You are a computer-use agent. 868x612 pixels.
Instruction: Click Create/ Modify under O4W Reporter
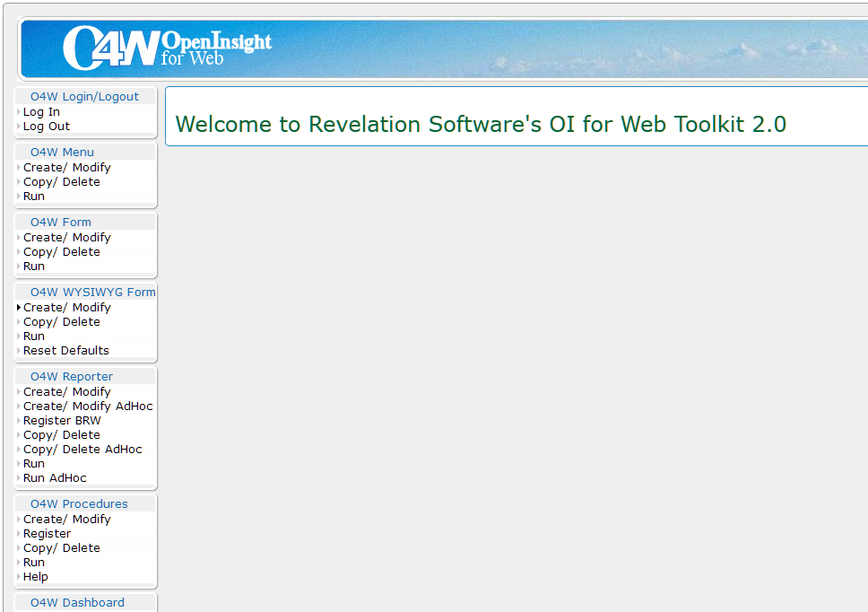(67, 391)
